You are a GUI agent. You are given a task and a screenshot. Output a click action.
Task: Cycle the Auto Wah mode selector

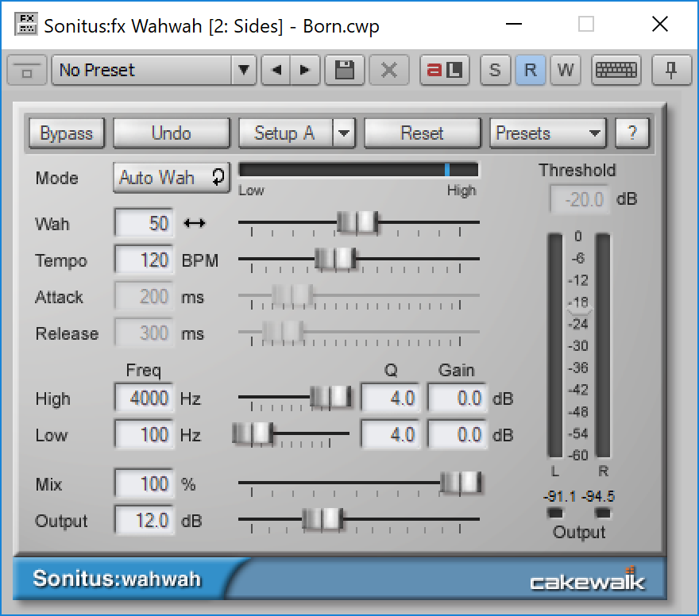171,178
